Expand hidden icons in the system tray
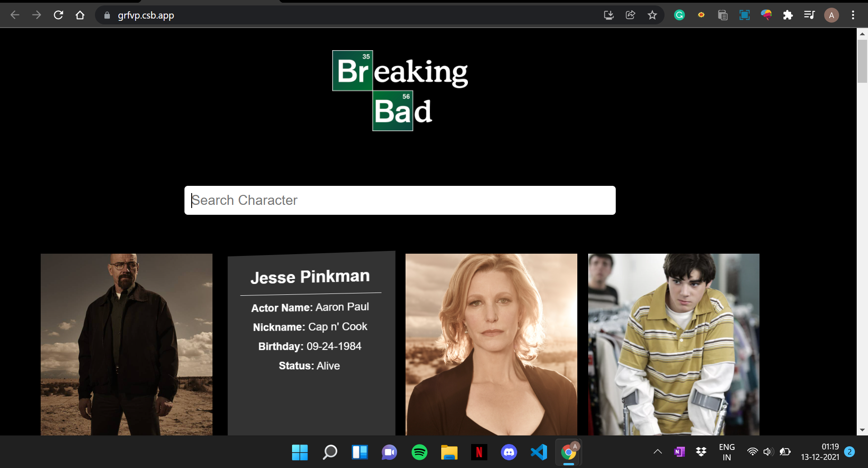 coord(658,452)
